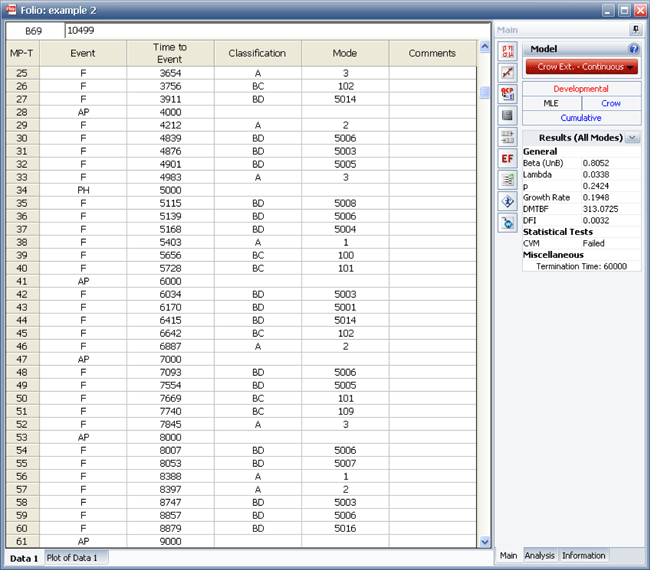650x570 pixels.
Task: Click the mode cell 109 in row 51
Action: point(345,411)
